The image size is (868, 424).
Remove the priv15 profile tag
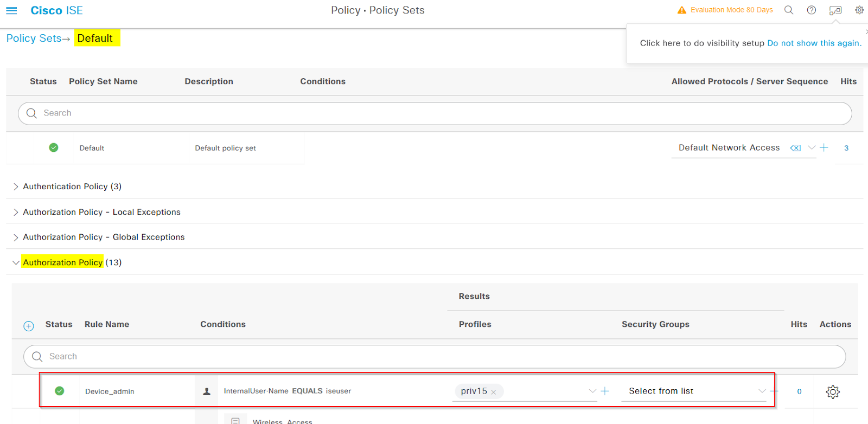pos(494,393)
